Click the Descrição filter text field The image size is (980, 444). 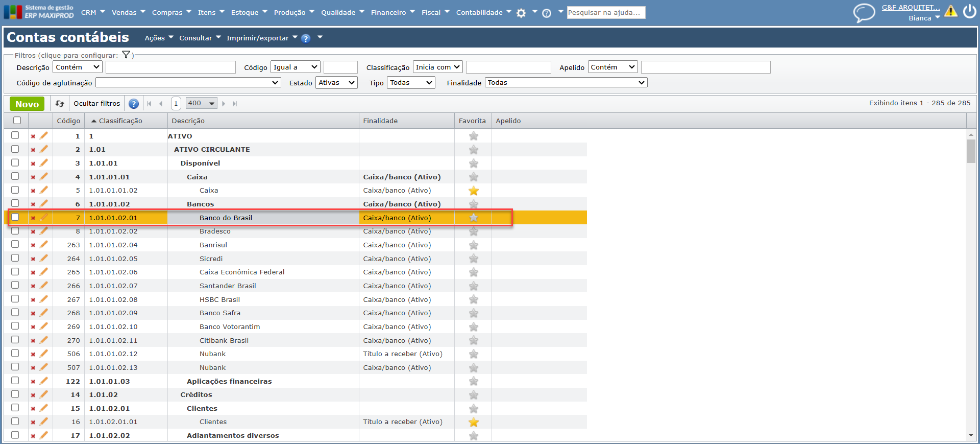[x=170, y=67]
